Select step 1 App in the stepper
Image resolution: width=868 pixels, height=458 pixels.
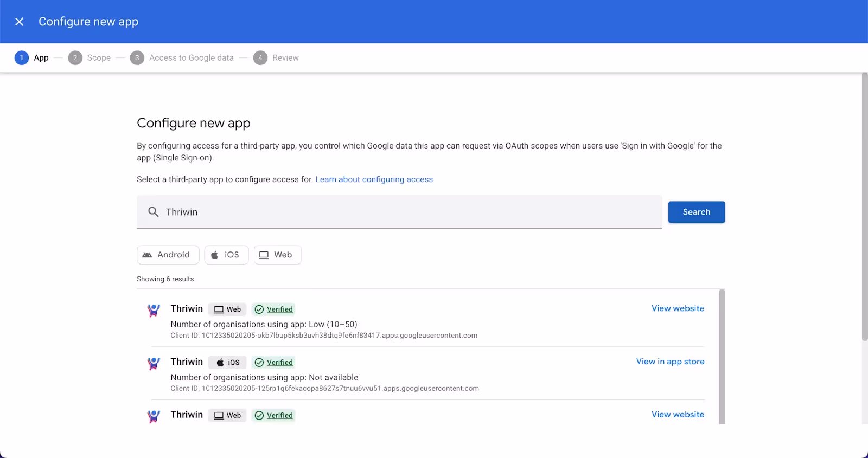pos(31,57)
